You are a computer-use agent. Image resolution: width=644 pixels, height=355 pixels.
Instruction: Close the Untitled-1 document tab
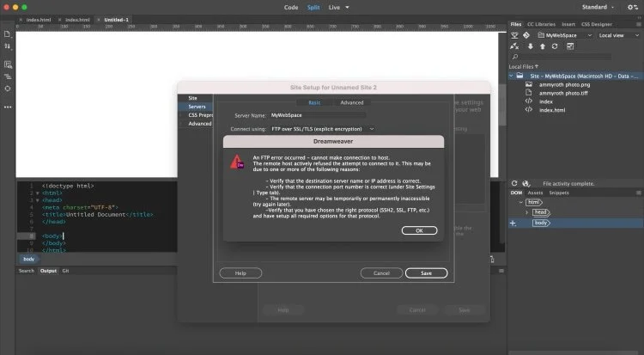coord(99,20)
